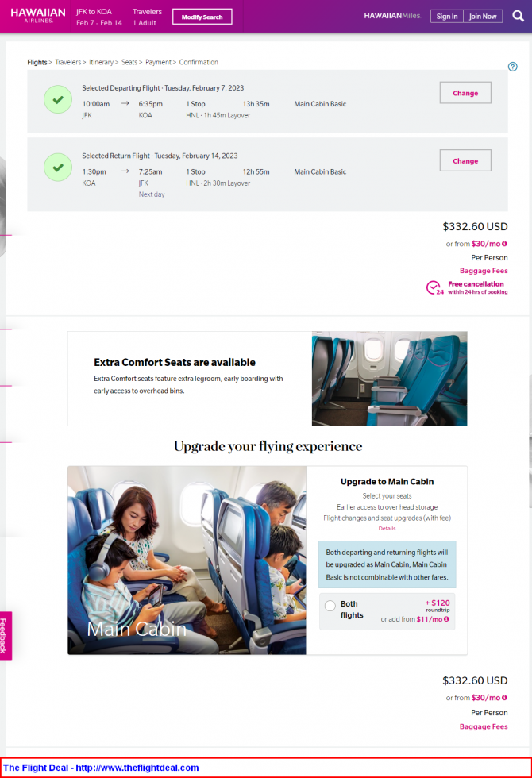Viewport: 532px width, 778px height.
Task: Open the Feedback side tab
Action: coord(5,636)
